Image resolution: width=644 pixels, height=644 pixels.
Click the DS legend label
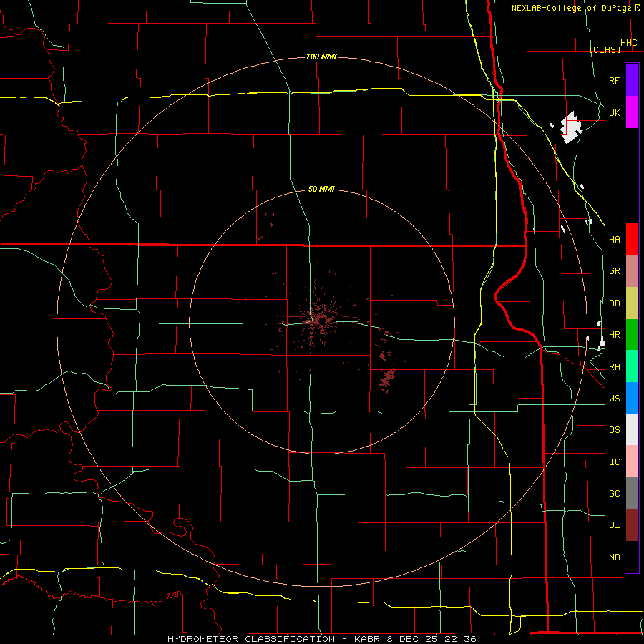(614, 430)
